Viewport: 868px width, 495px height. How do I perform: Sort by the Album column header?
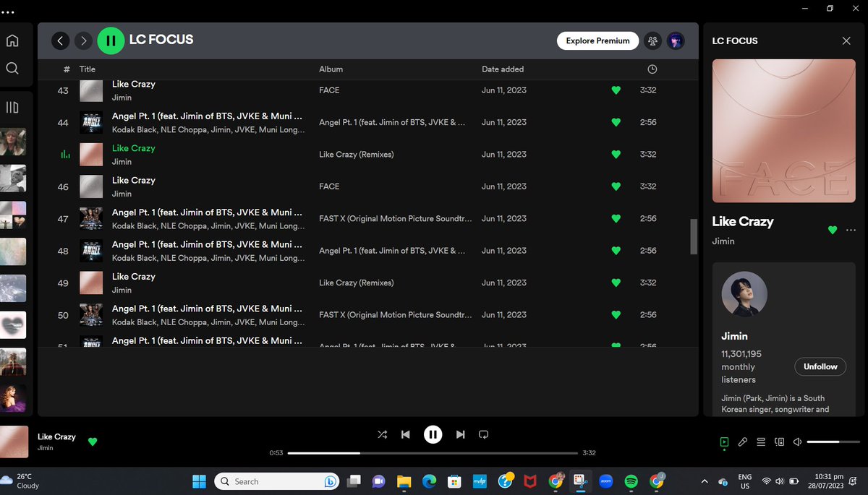(x=331, y=69)
